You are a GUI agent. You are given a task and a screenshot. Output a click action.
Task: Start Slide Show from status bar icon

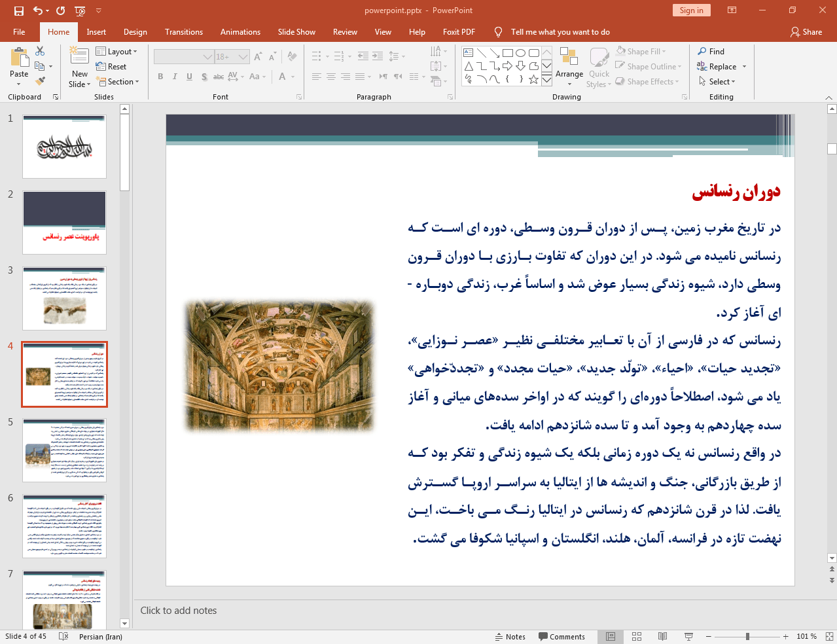[x=688, y=637]
